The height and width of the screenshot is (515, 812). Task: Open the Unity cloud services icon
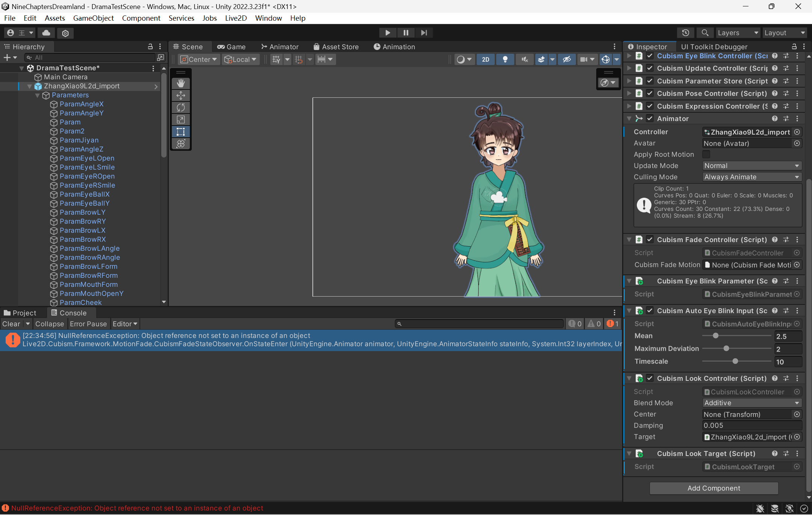[x=46, y=33]
